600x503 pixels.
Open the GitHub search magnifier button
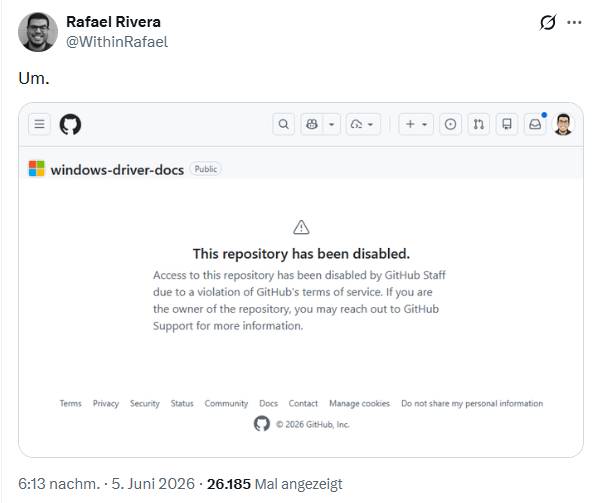click(x=284, y=124)
